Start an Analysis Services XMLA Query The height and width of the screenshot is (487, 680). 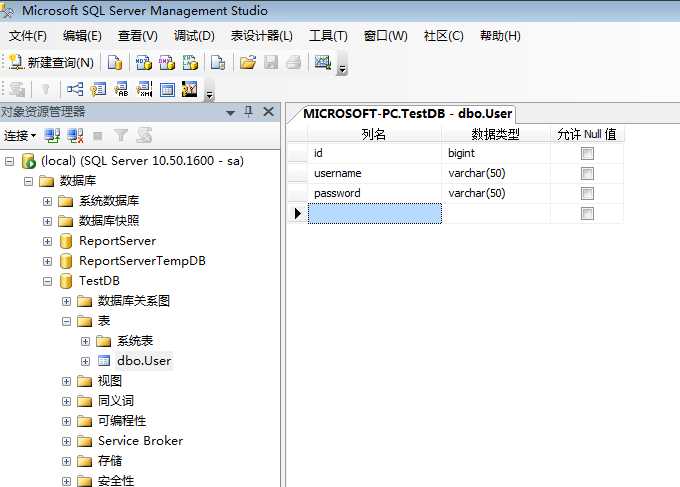tap(190, 63)
